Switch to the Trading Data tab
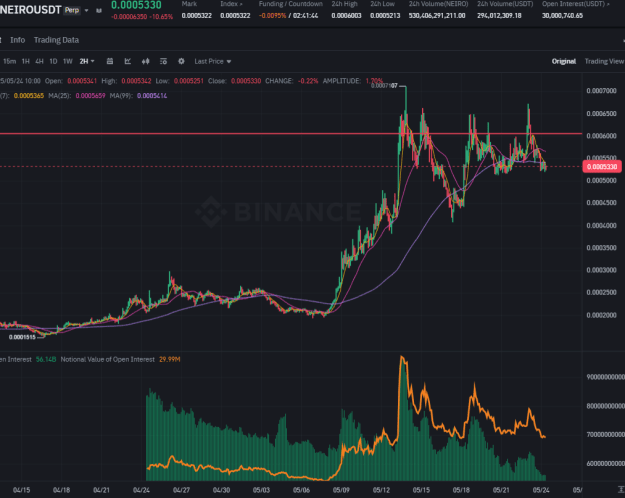 pyautogui.click(x=56, y=40)
